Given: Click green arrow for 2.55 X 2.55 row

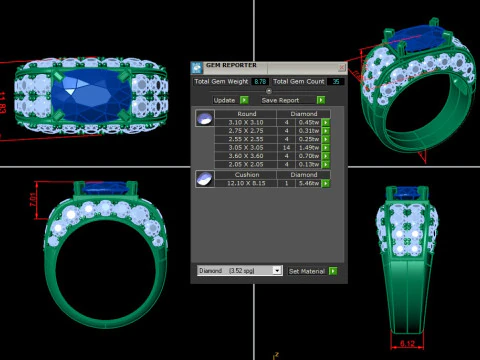Looking at the screenshot, I should point(326,139).
